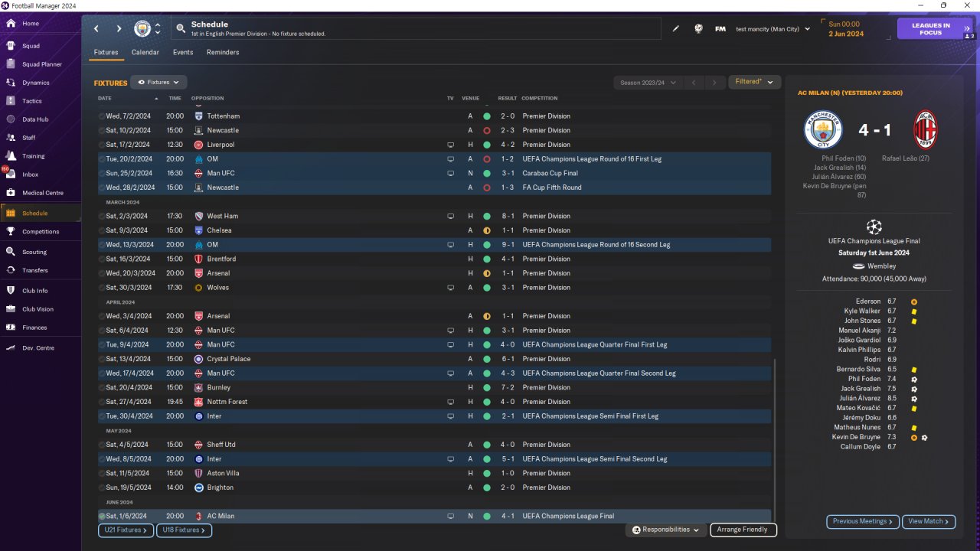Click the back navigation arrow

tap(96, 29)
